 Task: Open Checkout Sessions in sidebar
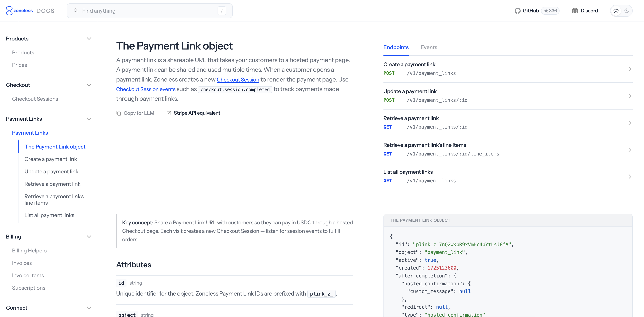[x=35, y=99]
